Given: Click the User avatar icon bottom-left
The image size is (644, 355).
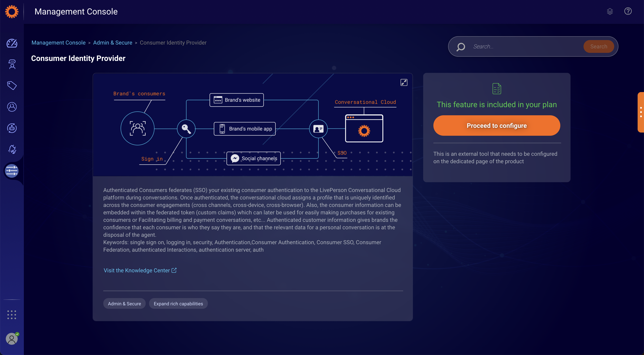Looking at the screenshot, I should [12, 338].
